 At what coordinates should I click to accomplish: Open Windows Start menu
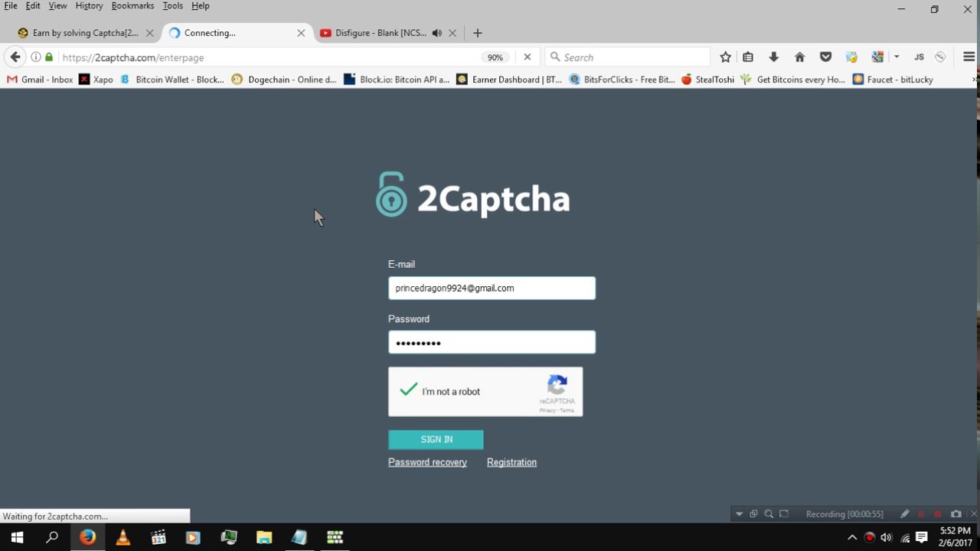click(x=17, y=537)
